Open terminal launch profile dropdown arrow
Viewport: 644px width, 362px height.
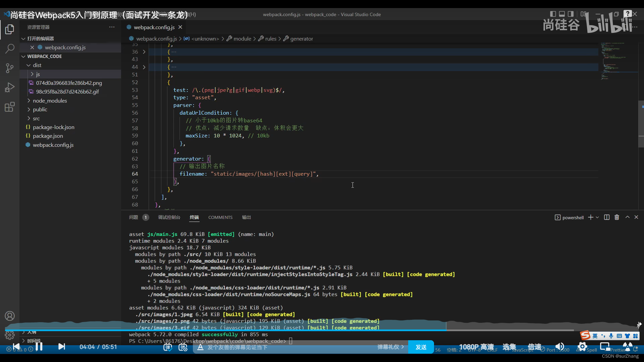[x=597, y=218]
